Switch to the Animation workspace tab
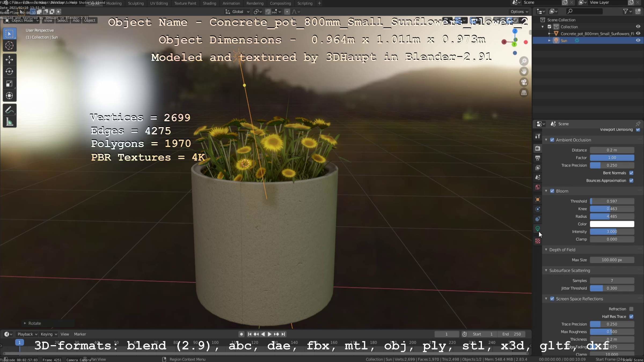644x362 pixels. tap(231, 3)
